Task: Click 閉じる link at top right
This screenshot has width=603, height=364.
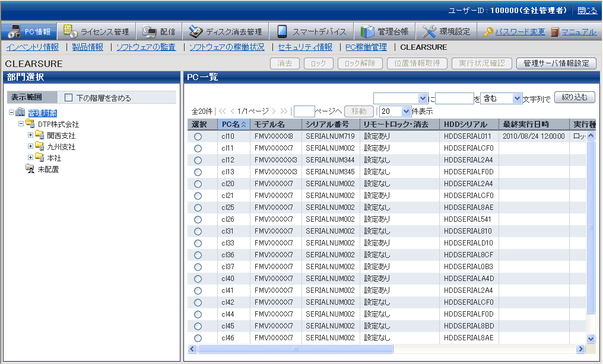Action: pyautogui.click(x=587, y=10)
